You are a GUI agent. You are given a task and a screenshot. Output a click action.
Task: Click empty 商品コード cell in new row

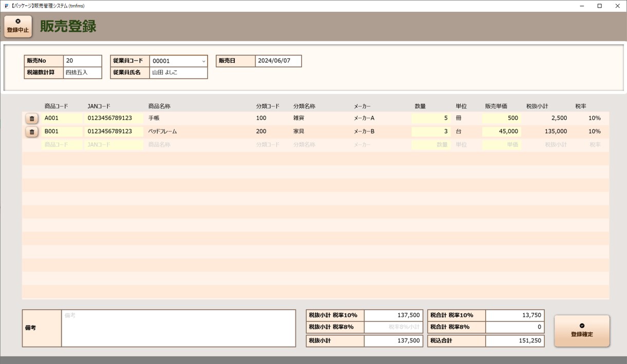(62, 145)
